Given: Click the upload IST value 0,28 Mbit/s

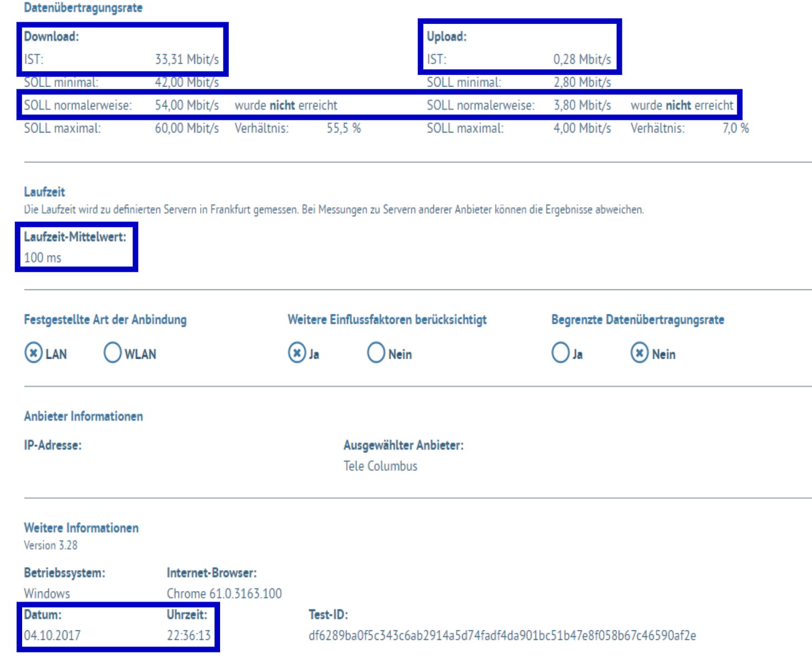Looking at the screenshot, I should [x=582, y=59].
